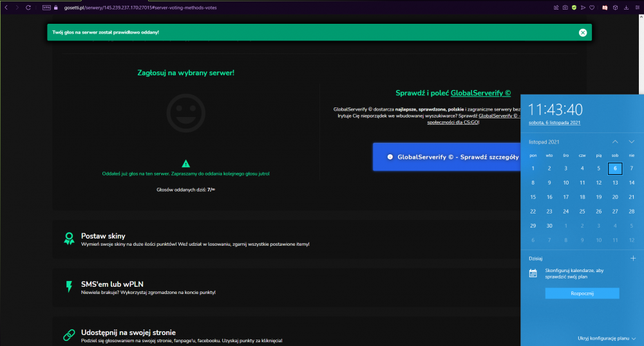Open the extensions cube icon
The image size is (644, 346).
[615, 7]
